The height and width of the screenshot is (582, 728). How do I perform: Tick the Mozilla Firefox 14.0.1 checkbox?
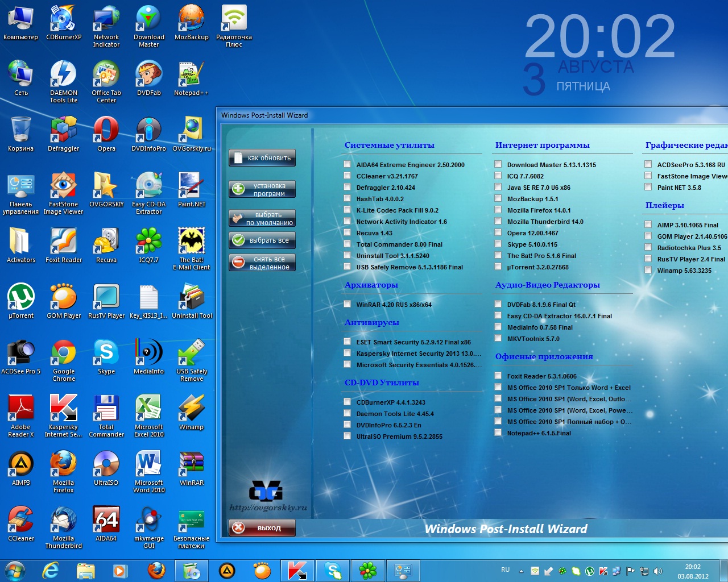click(498, 210)
